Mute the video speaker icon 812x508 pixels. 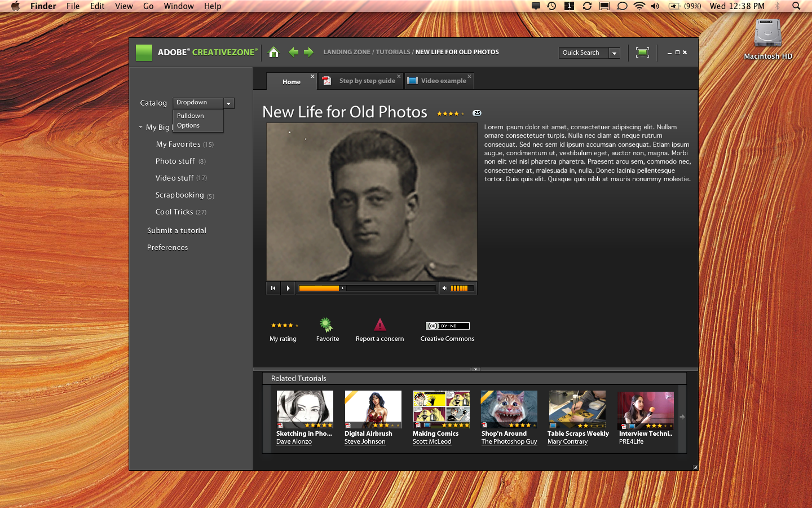(445, 288)
